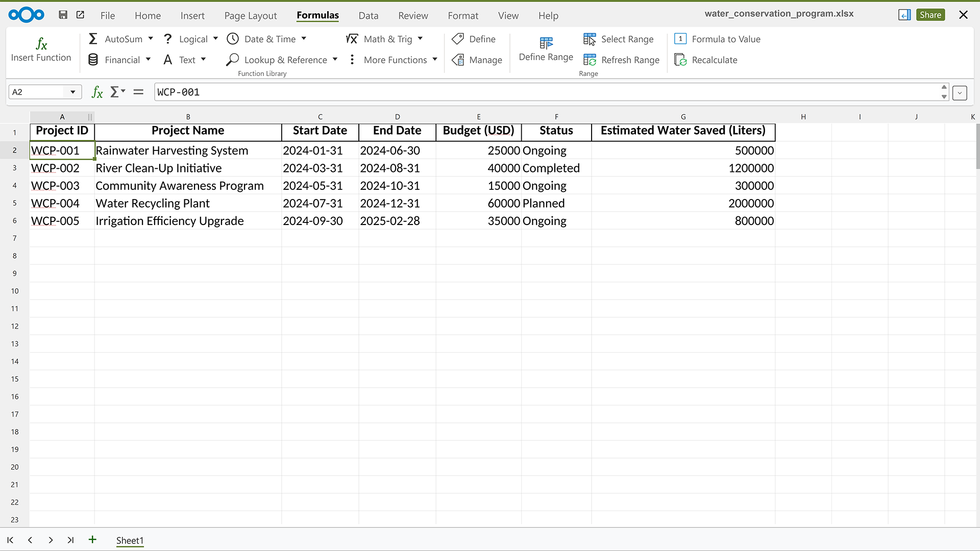Screen dimensions: 980x551
Task: Click the Refresh Range icon
Action: point(590,60)
